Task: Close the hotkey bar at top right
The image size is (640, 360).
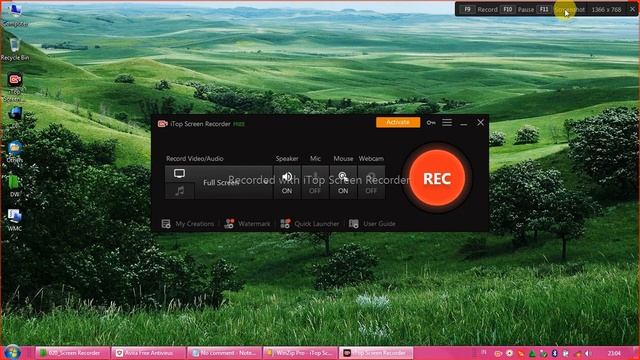Action: [632, 9]
